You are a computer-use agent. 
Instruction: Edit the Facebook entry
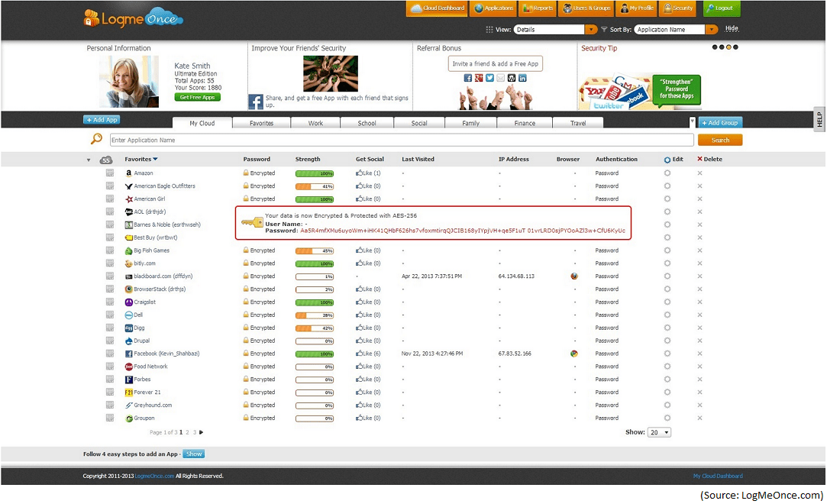pyautogui.click(x=667, y=354)
